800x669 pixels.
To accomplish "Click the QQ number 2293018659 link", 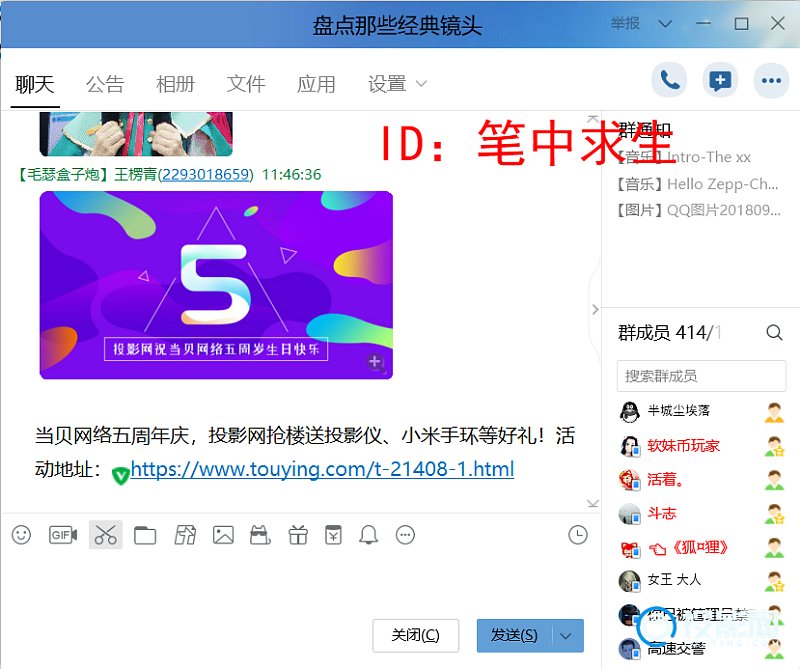I will coord(206,175).
